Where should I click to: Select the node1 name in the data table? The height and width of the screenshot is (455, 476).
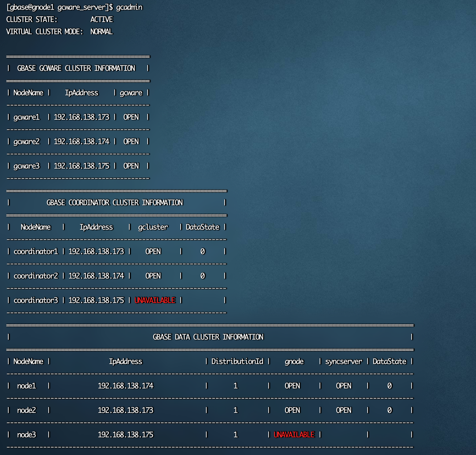(27, 386)
